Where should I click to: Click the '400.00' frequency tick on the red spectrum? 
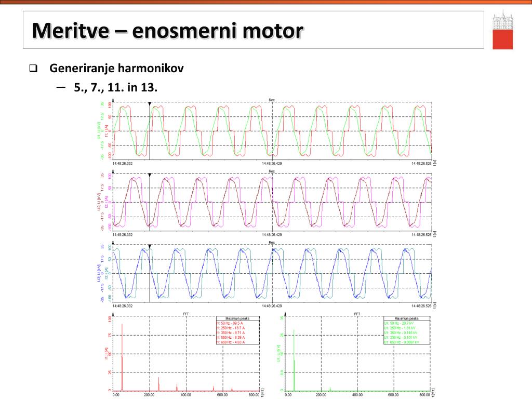185,395
